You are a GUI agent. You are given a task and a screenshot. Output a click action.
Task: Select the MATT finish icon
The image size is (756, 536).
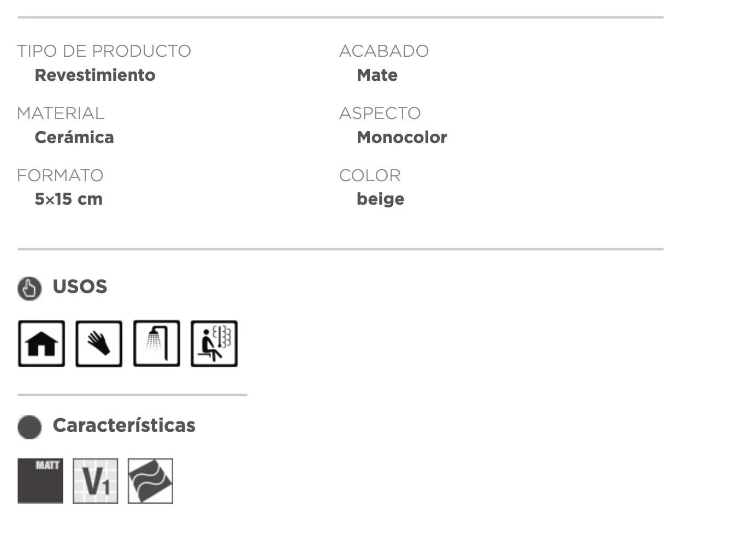coord(40,481)
